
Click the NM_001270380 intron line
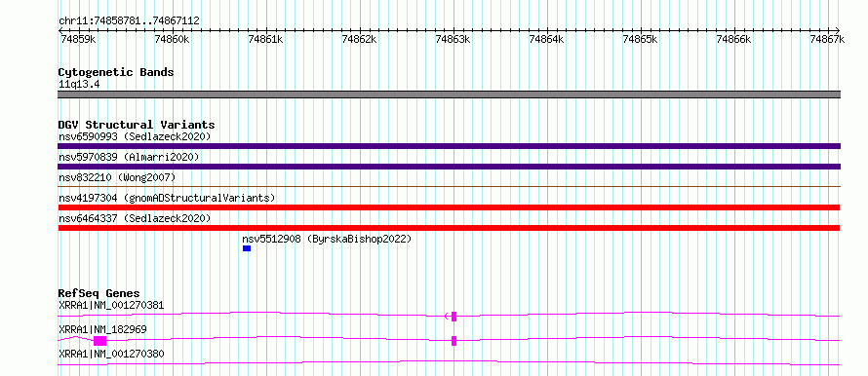[x=449, y=362]
